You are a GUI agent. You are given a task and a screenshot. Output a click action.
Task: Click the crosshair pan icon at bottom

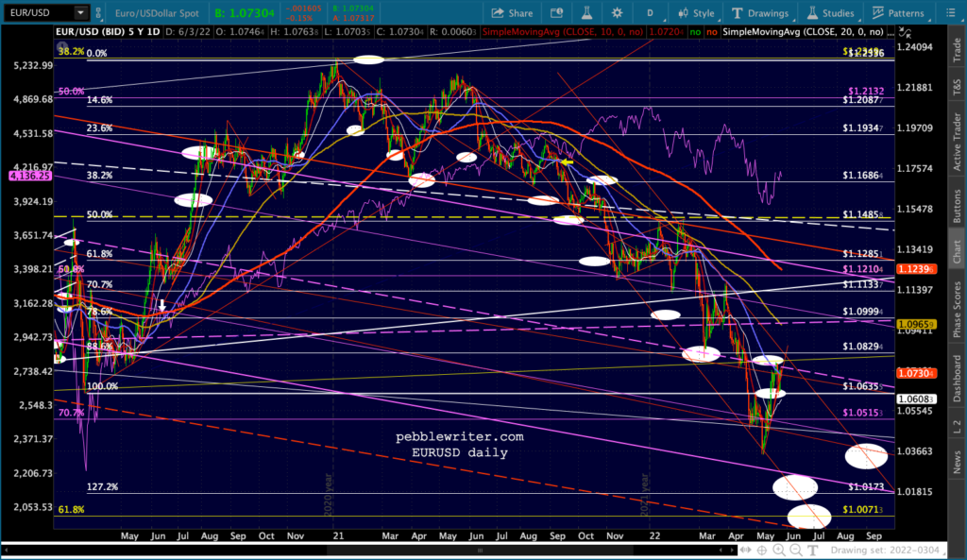(762, 551)
